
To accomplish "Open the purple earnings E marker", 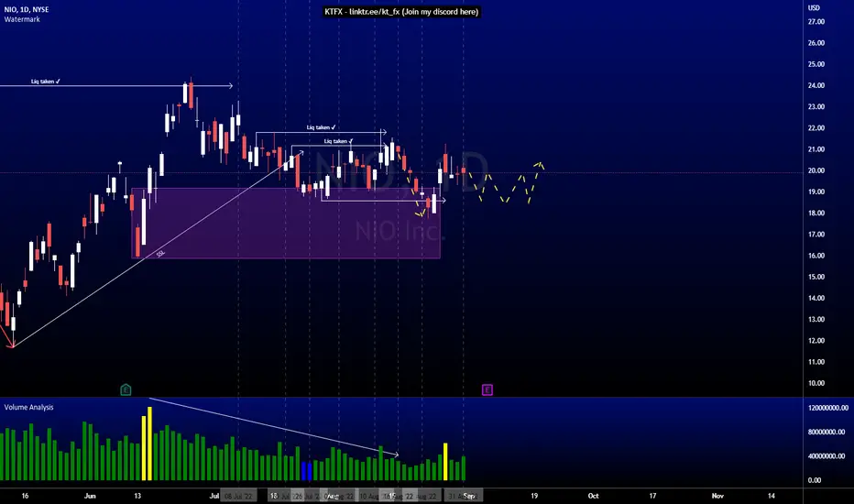I will [x=487, y=389].
